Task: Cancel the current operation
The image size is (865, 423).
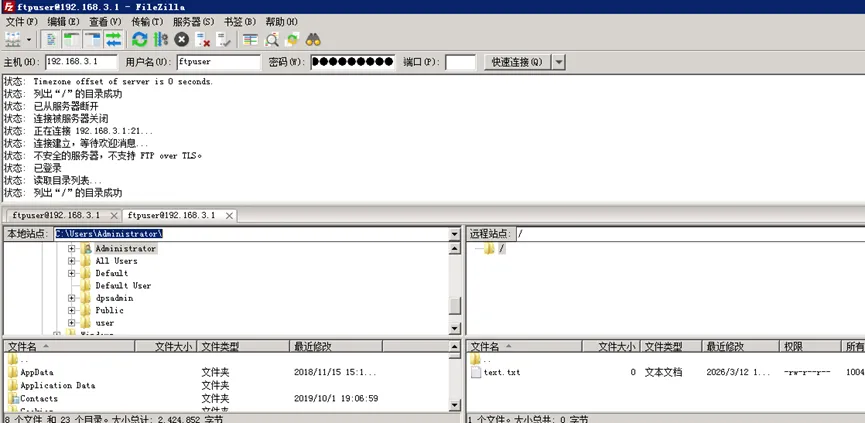Action: pos(181,39)
